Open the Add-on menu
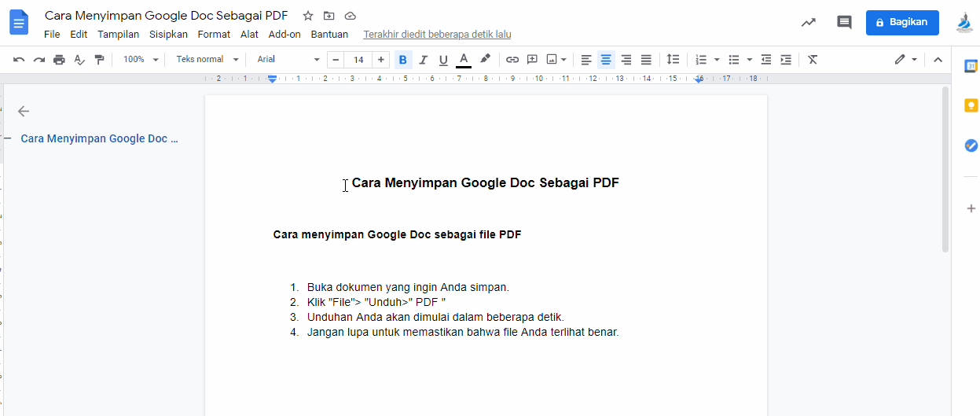The image size is (980, 416). 284,35
